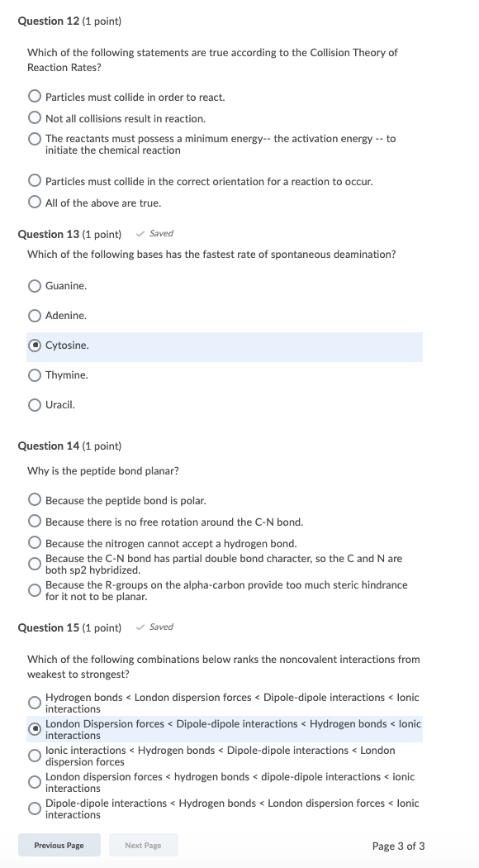Select 'Particles must collide in order to react'
The width and height of the screenshot is (479, 868).
[35, 95]
